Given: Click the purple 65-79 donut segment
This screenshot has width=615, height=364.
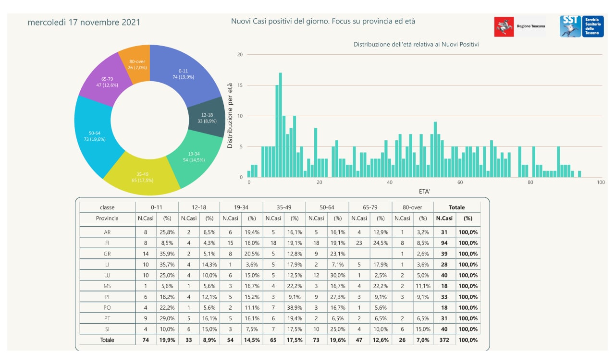Looking at the screenshot, I should point(107,82).
